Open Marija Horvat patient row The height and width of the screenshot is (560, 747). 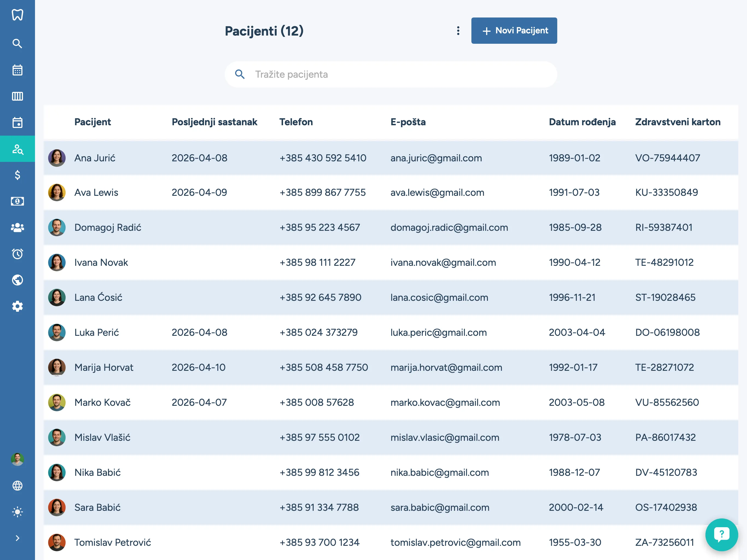[x=104, y=367]
